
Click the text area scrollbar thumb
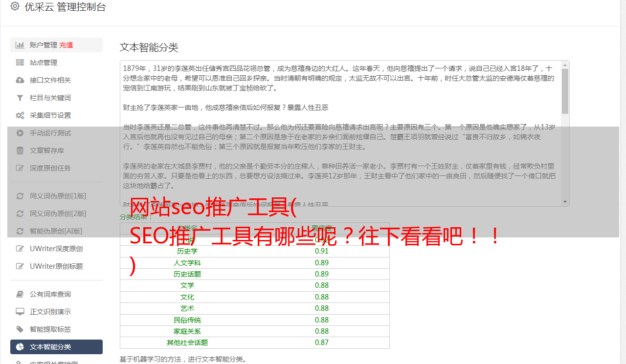click(565, 91)
